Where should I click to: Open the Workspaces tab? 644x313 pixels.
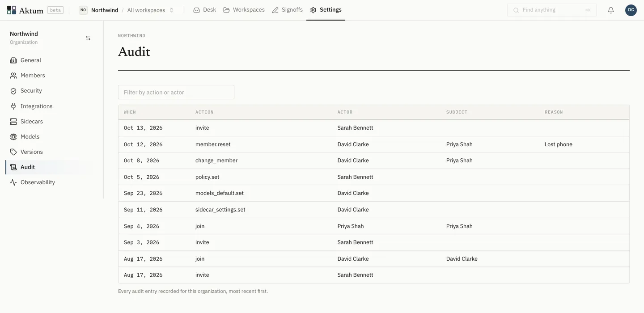pos(244,10)
